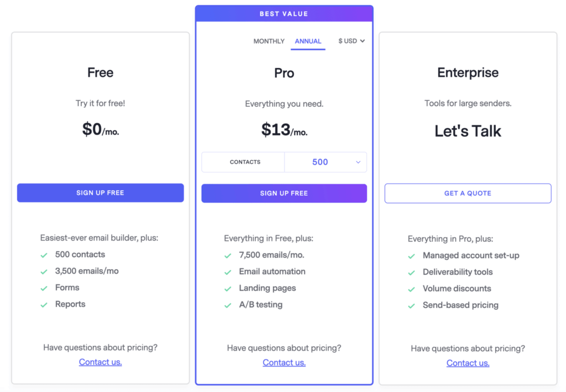
Task: Open Contact us link in Enterprise card
Action: pos(468,363)
